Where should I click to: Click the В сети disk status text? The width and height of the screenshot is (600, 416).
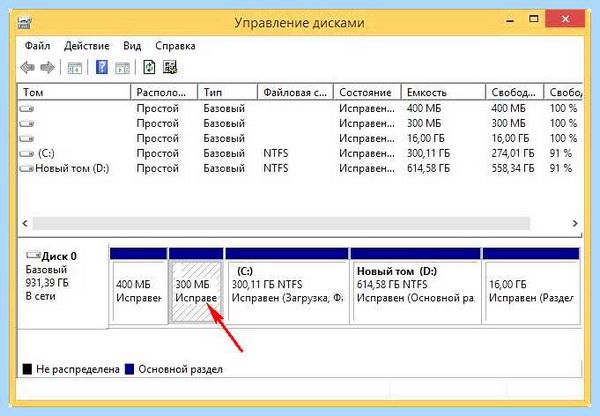41,296
